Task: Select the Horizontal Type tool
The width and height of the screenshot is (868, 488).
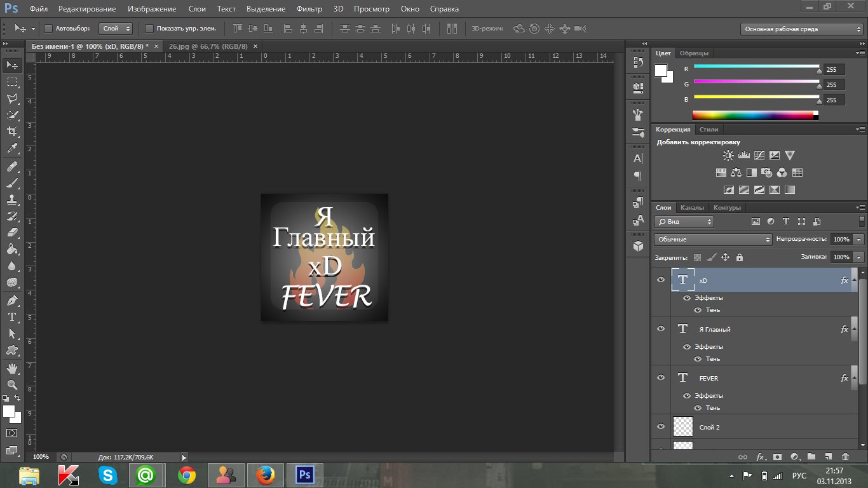Action: [x=12, y=317]
